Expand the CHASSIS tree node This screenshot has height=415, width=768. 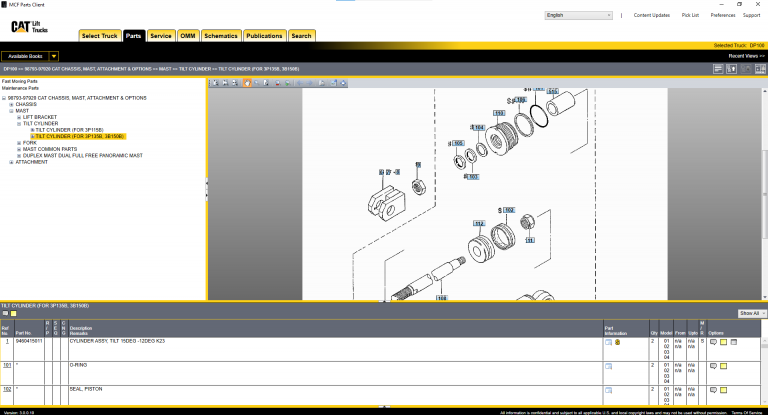tap(11, 104)
